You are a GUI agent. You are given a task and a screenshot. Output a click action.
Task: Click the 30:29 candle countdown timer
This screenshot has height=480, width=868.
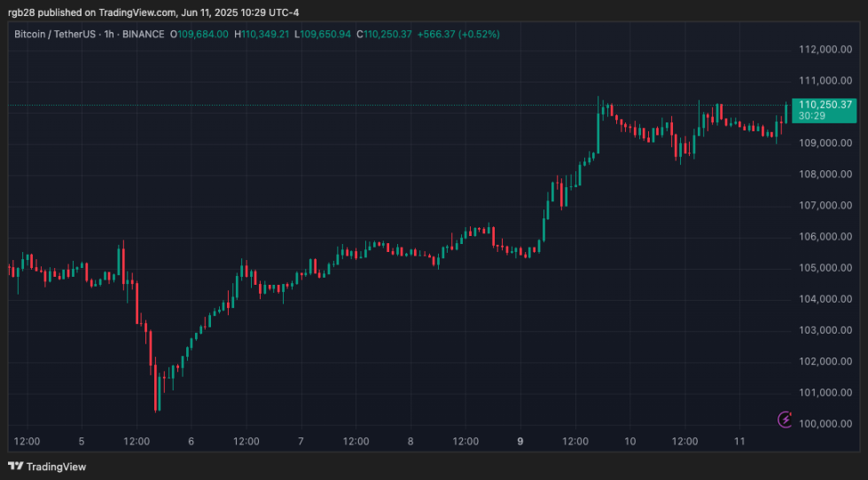click(810, 116)
